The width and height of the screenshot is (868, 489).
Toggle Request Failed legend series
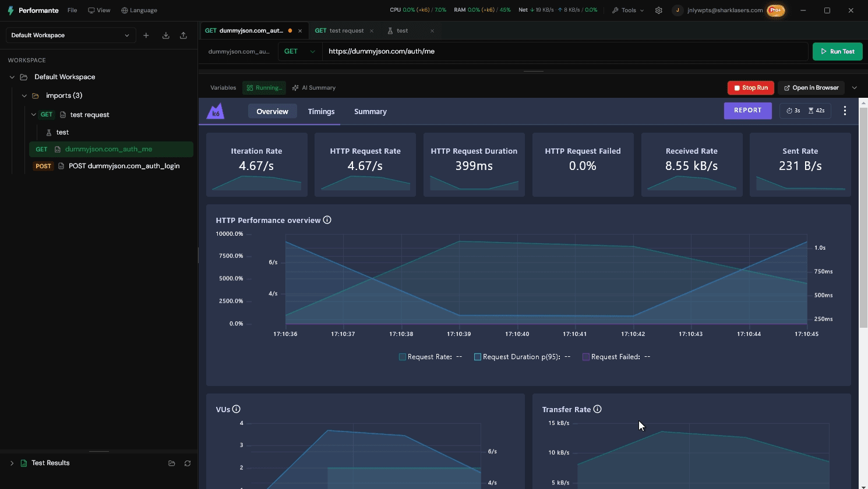point(616,357)
